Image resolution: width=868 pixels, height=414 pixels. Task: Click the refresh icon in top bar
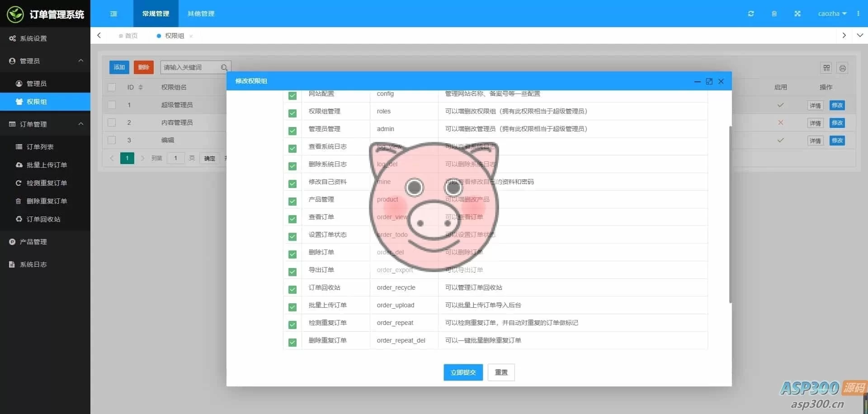tap(751, 14)
